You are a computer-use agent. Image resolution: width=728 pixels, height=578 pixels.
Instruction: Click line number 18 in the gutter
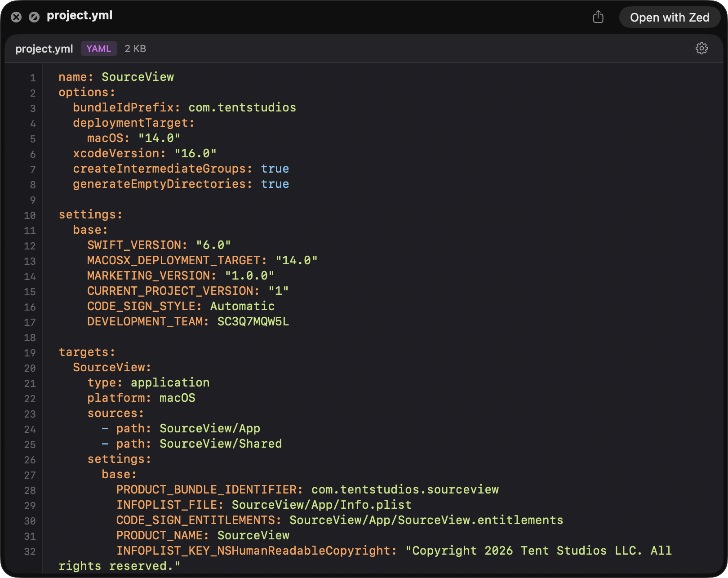click(x=30, y=338)
